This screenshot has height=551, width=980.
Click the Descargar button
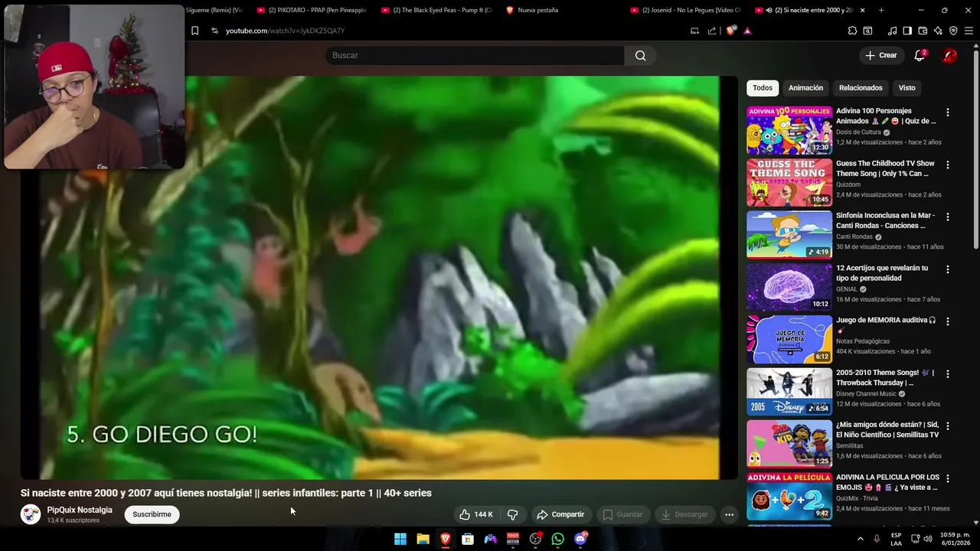pyautogui.click(x=684, y=514)
